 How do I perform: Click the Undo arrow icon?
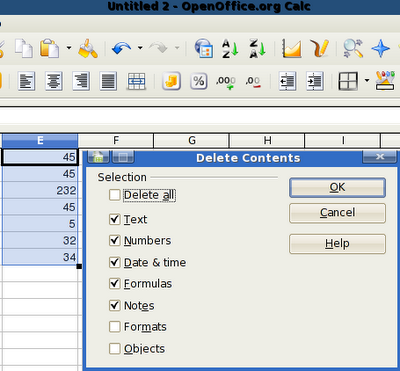(x=121, y=48)
